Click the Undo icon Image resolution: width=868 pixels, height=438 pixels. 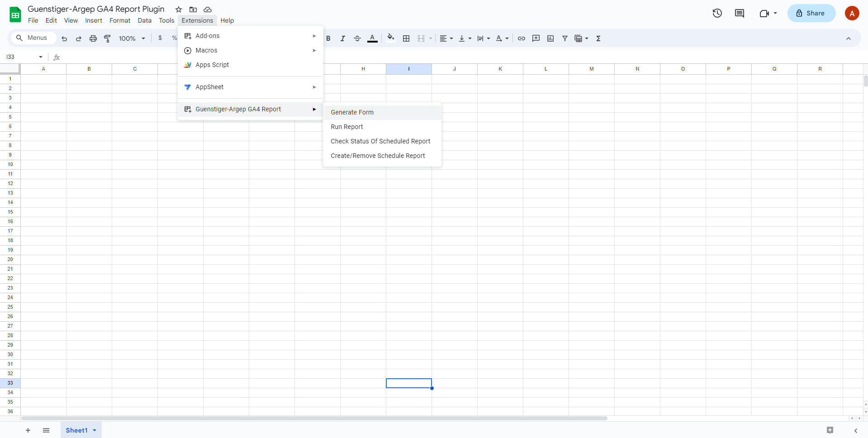tap(64, 38)
